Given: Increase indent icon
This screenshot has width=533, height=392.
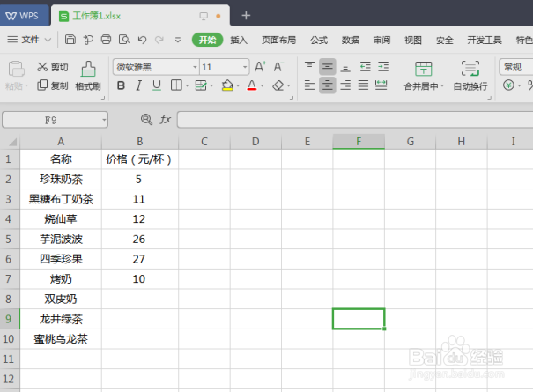Looking at the screenshot, I should 383,67.
